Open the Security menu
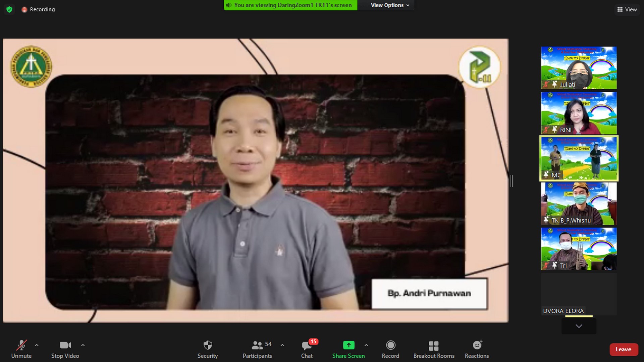The image size is (644, 362). [208, 349]
